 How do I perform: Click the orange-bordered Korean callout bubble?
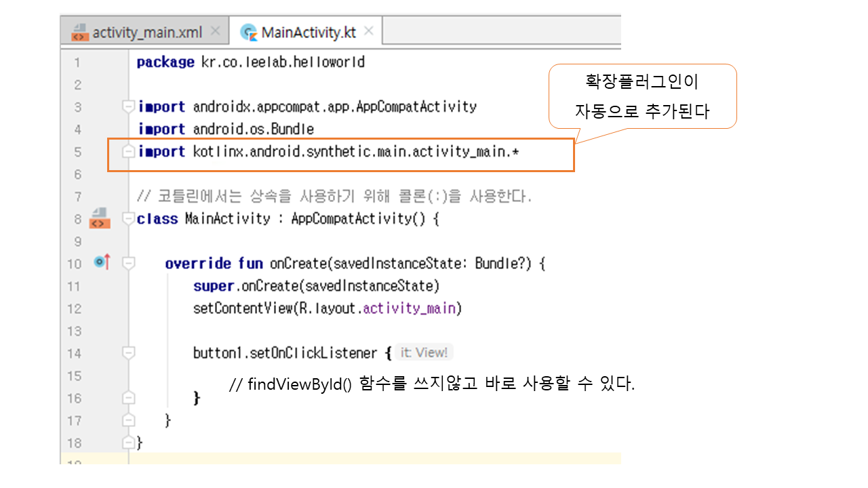(642, 96)
